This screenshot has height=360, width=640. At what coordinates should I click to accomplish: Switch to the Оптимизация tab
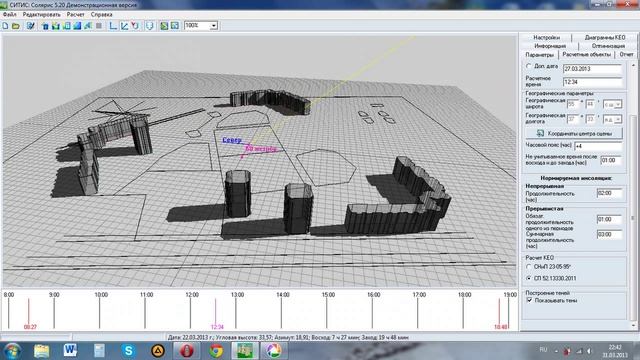(608, 46)
